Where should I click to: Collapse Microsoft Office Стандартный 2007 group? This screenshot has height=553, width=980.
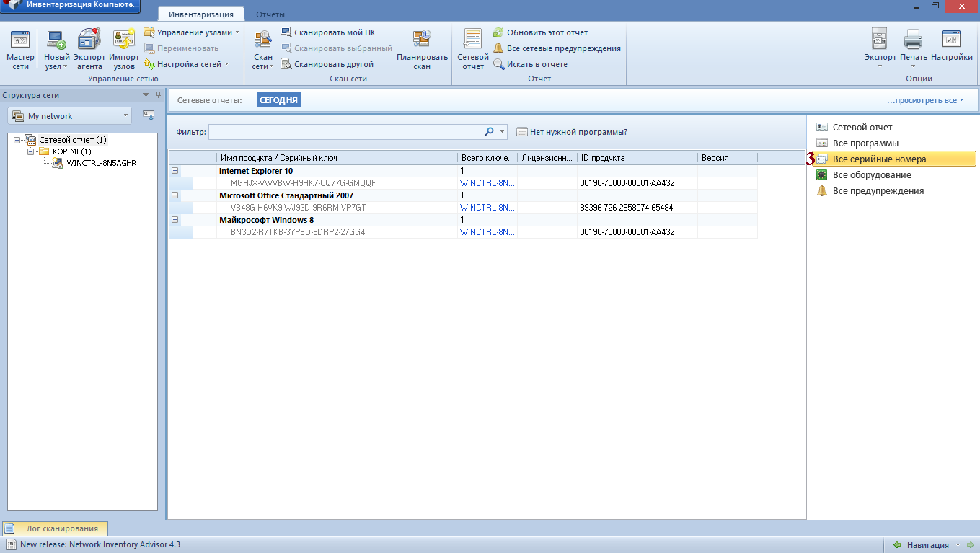click(175, 195)
